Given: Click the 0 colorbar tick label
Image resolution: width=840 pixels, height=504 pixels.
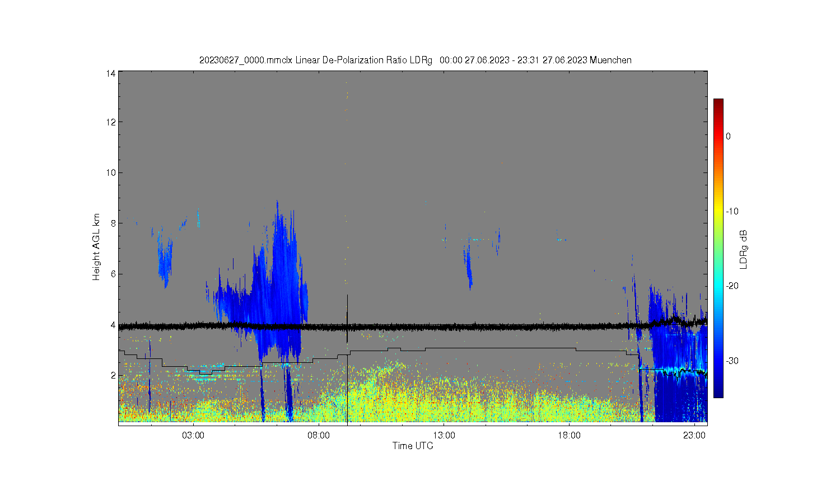Looking at the screenshot, I should [728, 136].
